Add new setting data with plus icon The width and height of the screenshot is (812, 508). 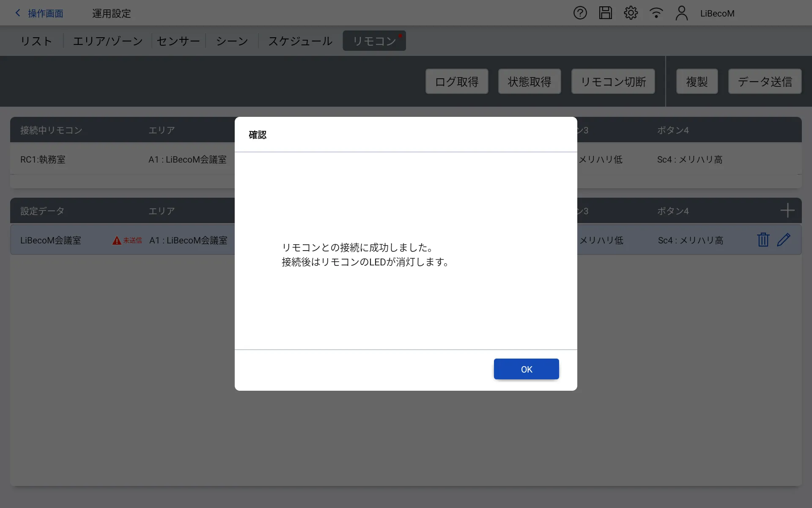pyautogui.click(x=787, y=210)
